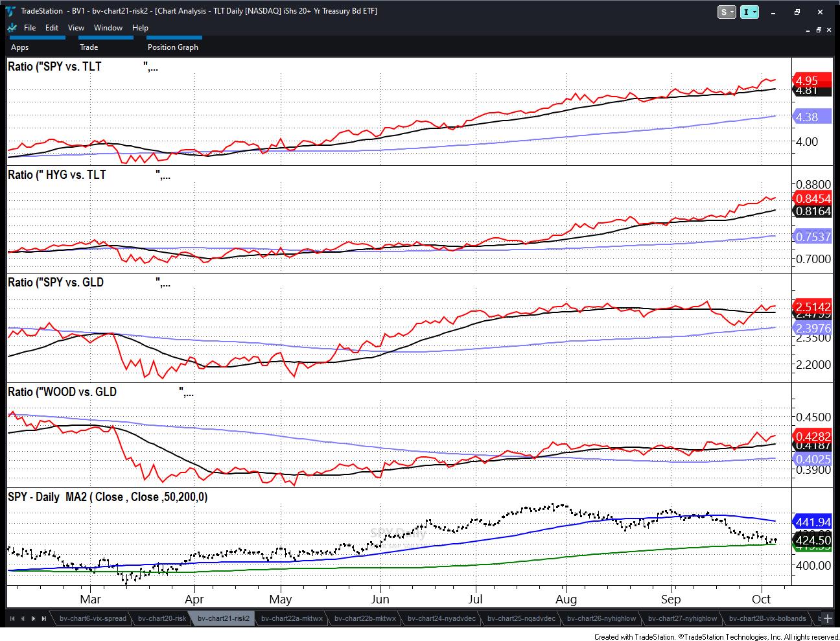Open the Position Graph toolbar button
Screen dimensions: 840x641
coord(173,47)
